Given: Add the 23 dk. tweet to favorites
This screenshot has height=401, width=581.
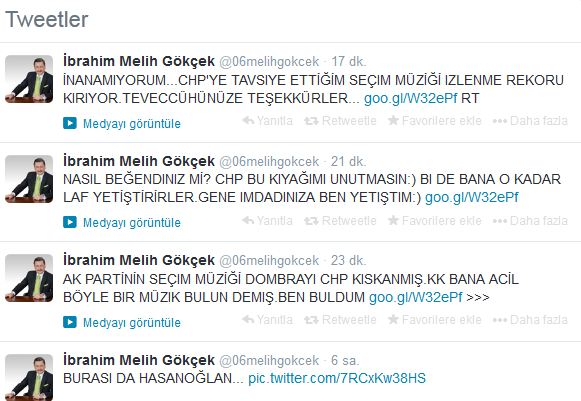Looking at the screenshot, I should point(435,319).
